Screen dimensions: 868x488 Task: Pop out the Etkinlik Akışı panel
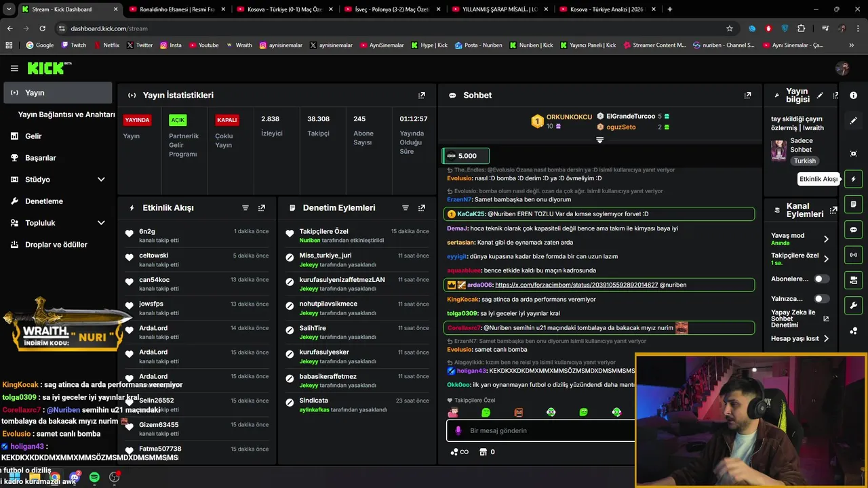[x=262, y=208]
